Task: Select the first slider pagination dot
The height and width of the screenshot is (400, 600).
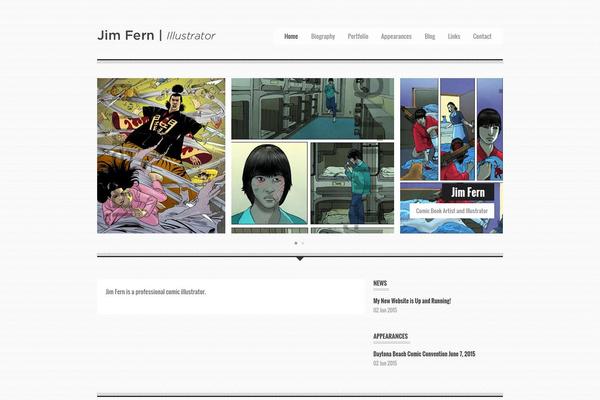Action: point(296,243)
